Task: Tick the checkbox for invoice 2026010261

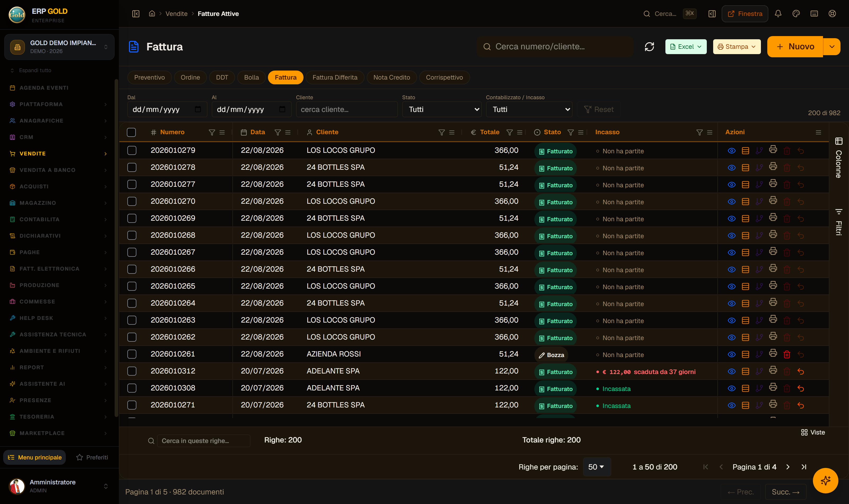Action: (132, 354)
